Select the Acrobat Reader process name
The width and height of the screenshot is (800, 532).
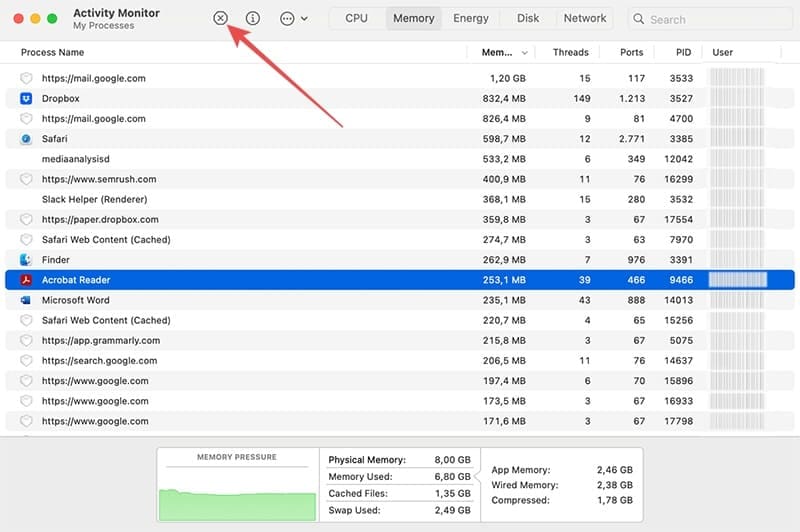(x=76, y=280)
